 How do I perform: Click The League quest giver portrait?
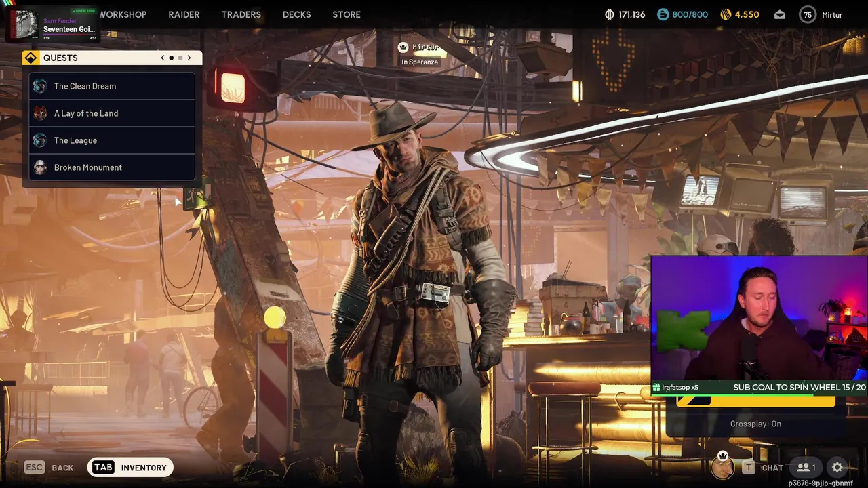click(40, 140)
